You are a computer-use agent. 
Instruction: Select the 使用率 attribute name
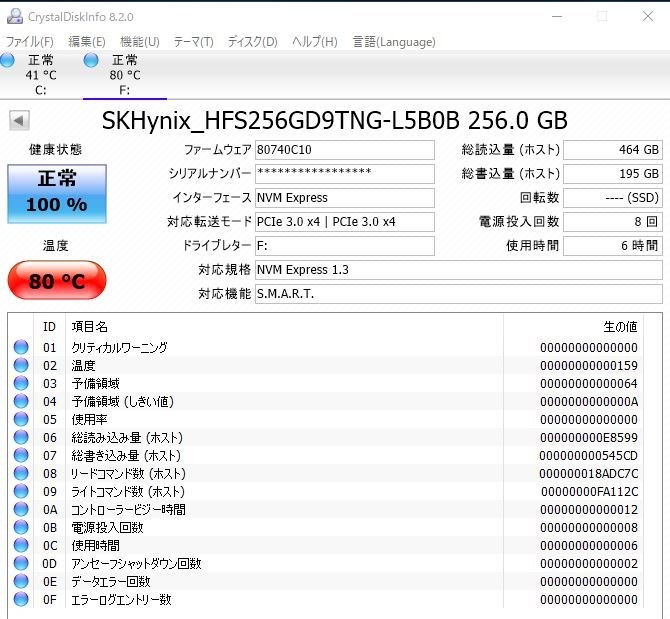click(x=89, y=420)
